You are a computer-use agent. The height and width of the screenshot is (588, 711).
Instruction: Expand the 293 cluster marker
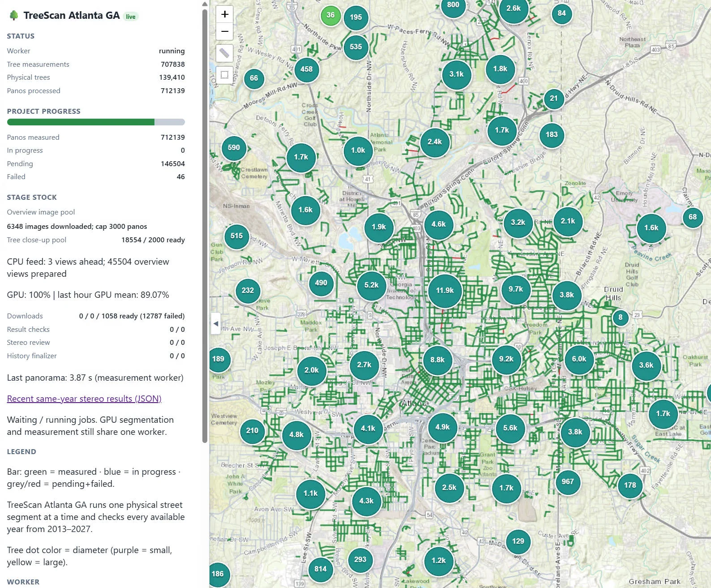coord(360,560)
